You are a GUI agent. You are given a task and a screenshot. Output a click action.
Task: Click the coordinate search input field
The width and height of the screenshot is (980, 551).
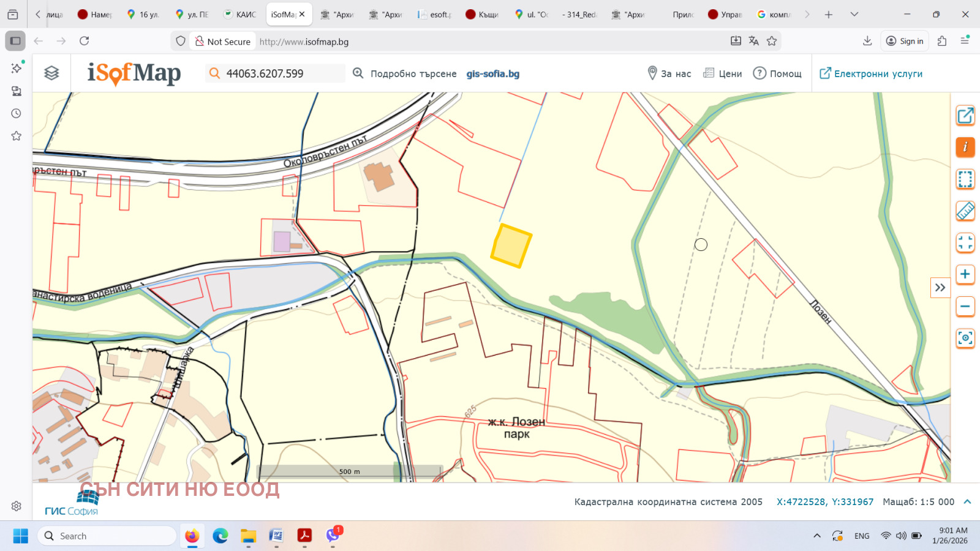tap(274, 73)
